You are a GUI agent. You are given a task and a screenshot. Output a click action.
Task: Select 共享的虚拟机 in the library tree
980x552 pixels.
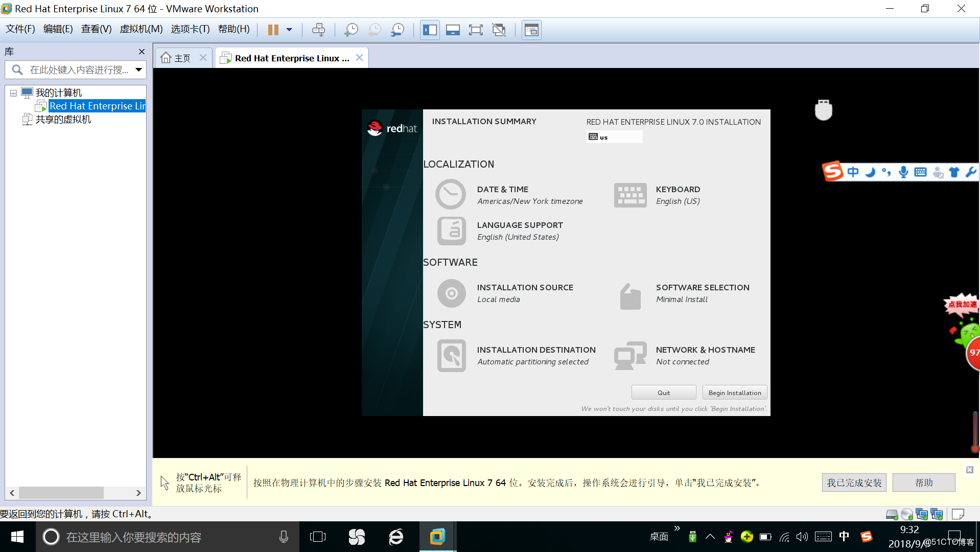[x=63, y=119]
